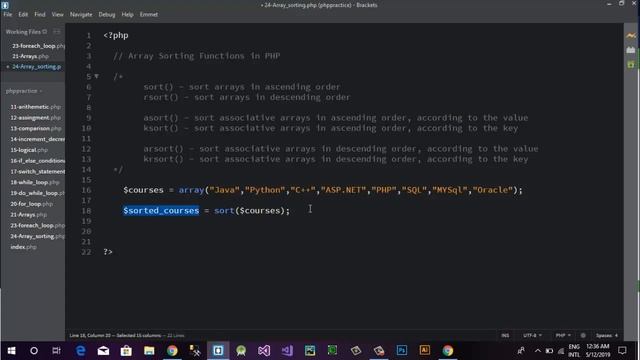The width and height of the screenshot is (640, 360).
Task: Open the Find menu
Action: [x=40, y=14]
